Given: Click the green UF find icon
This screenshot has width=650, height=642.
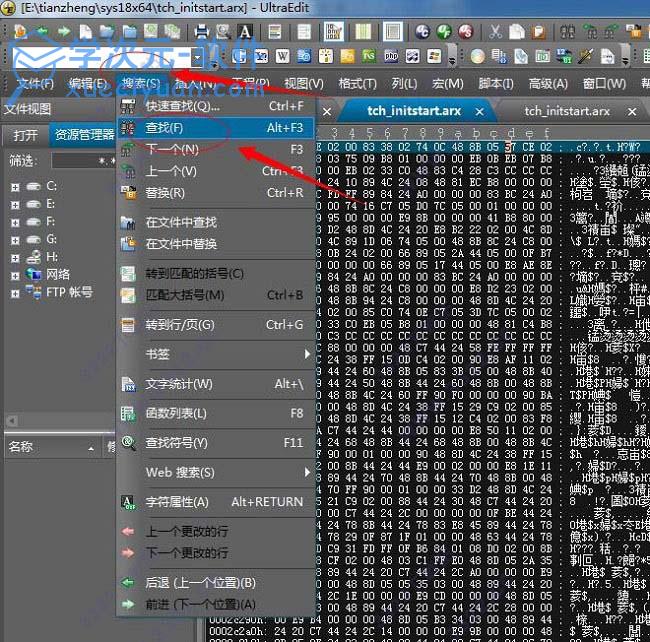Looking at the screenshot, I should [x=444, y=31].
